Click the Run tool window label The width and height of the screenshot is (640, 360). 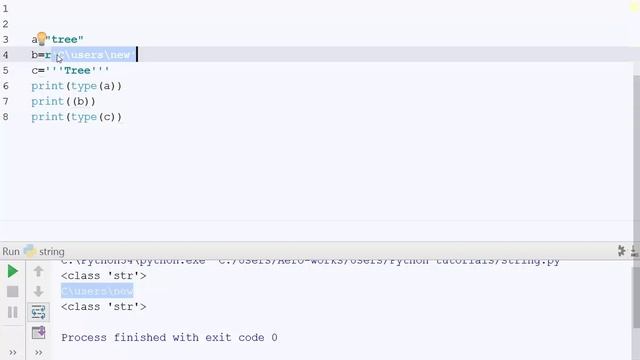tap(11, 251)
